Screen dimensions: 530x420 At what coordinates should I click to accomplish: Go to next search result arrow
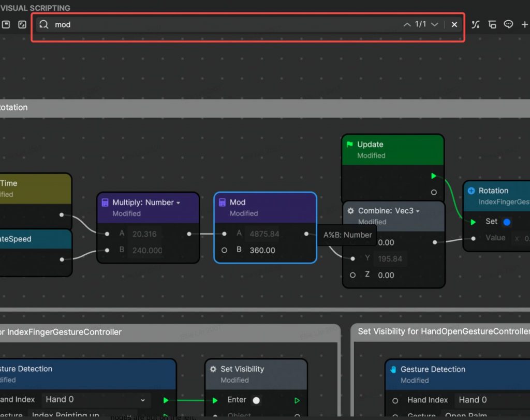tap(435, 24)
